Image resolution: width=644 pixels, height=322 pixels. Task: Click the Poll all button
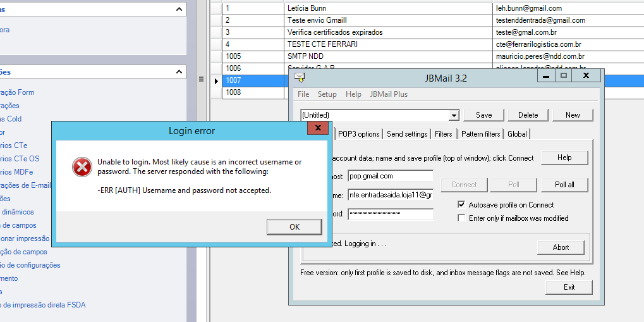point(564,185)
